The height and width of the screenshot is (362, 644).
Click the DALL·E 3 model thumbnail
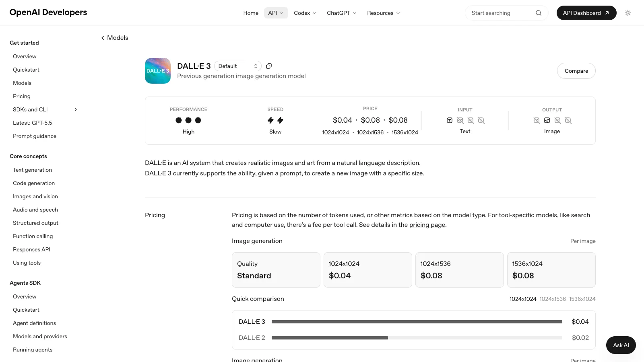(x=158, y=71)
